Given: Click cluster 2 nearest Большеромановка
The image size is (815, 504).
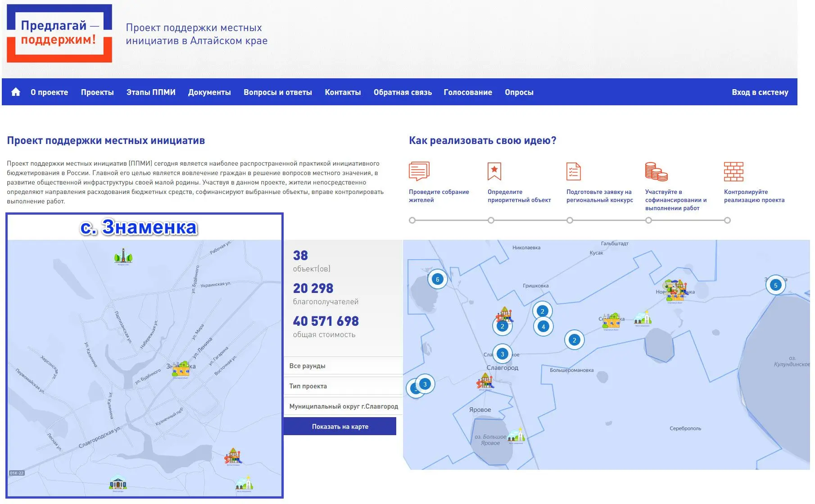Looking at the screenshot, I should tap(574, 340).
